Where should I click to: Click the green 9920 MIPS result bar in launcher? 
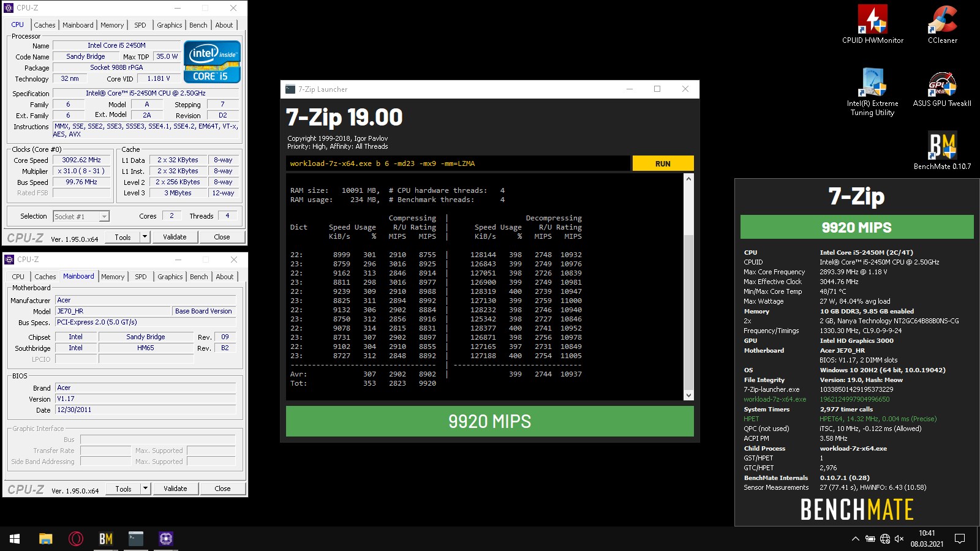pos(489,421)
